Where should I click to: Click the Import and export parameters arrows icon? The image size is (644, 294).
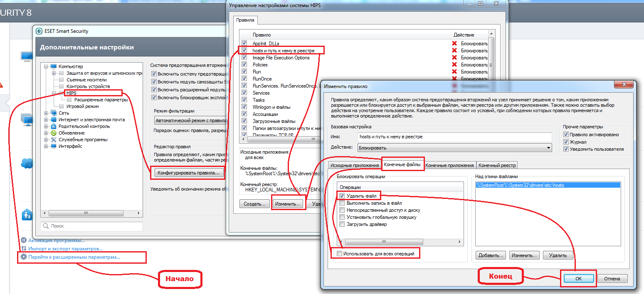24,249
